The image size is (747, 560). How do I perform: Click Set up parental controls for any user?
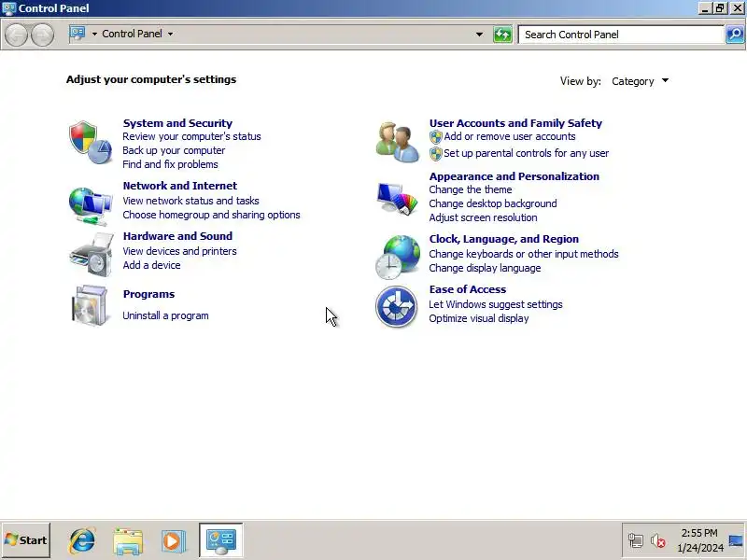click(x=526, y=153)
